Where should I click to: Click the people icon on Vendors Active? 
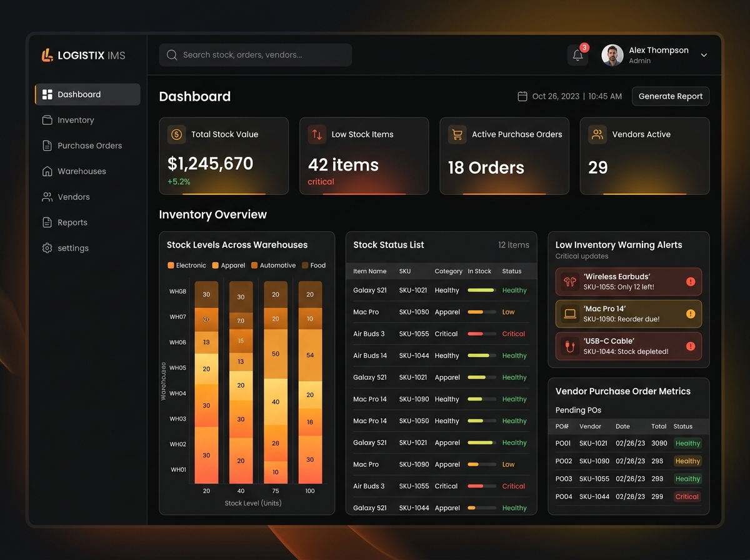pos(597,134)
